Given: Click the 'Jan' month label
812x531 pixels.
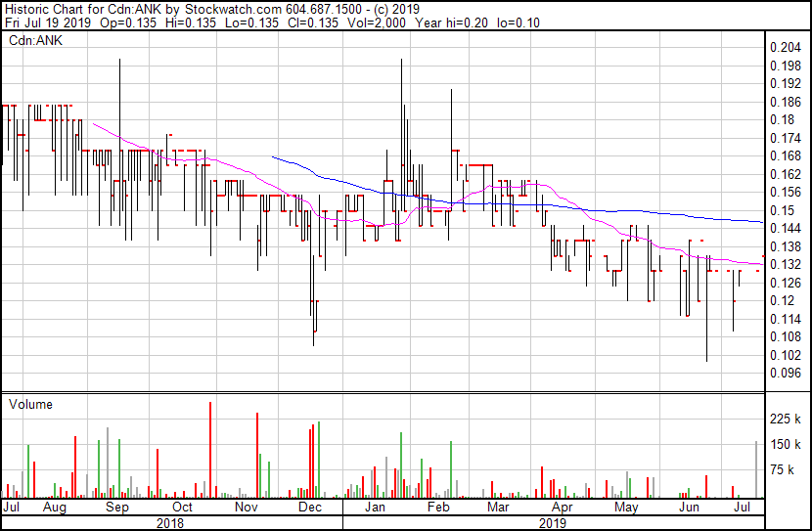Looking at the screenshot, I should [375, 508].
